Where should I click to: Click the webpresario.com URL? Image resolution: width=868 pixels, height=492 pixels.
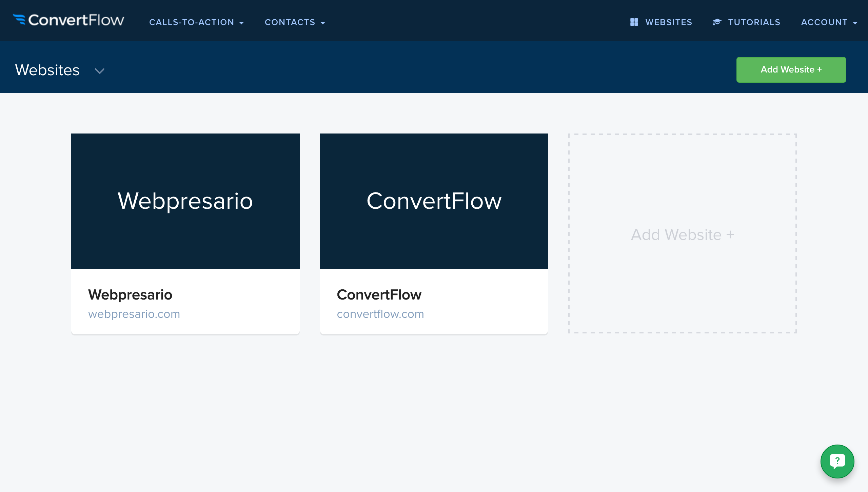pos(134,314)
